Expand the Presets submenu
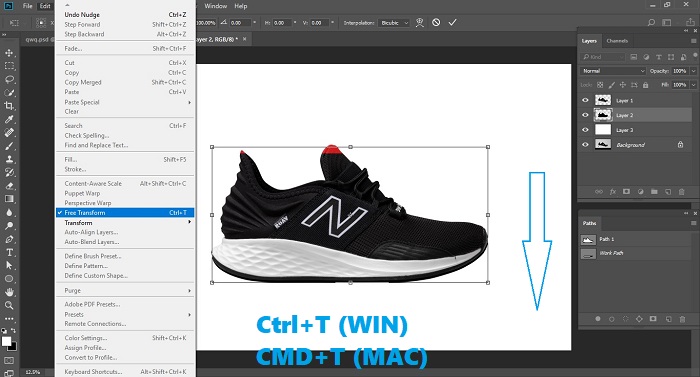The height and width of the screenshot is (377, 700). pos(125,314)
